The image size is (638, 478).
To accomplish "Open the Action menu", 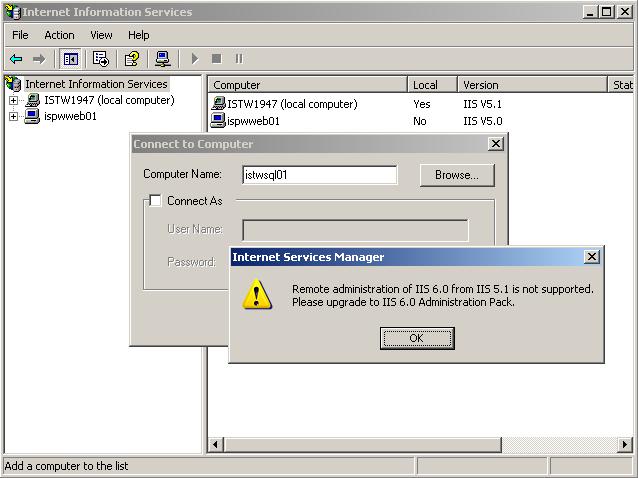I will (x=59, y=35).
